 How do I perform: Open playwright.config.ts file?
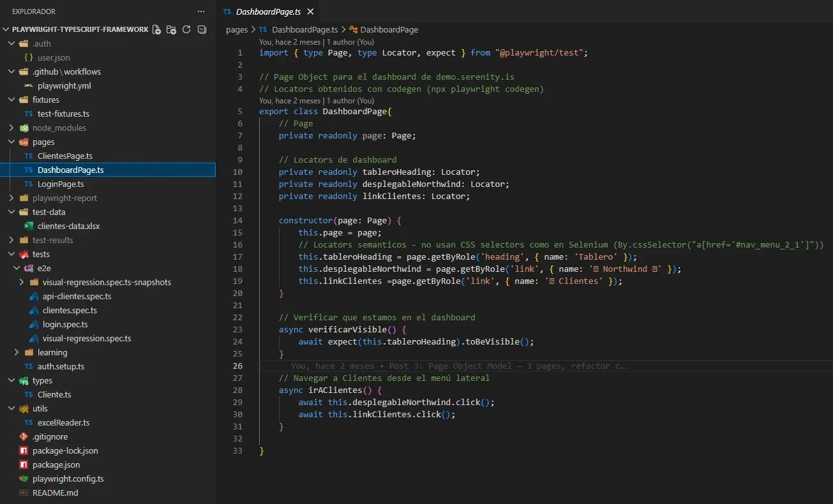68,478
